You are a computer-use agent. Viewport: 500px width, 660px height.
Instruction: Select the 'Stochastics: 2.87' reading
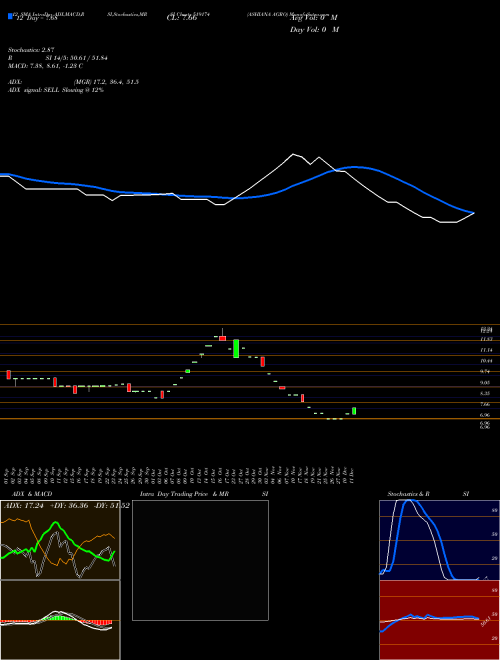pos(31,50)
